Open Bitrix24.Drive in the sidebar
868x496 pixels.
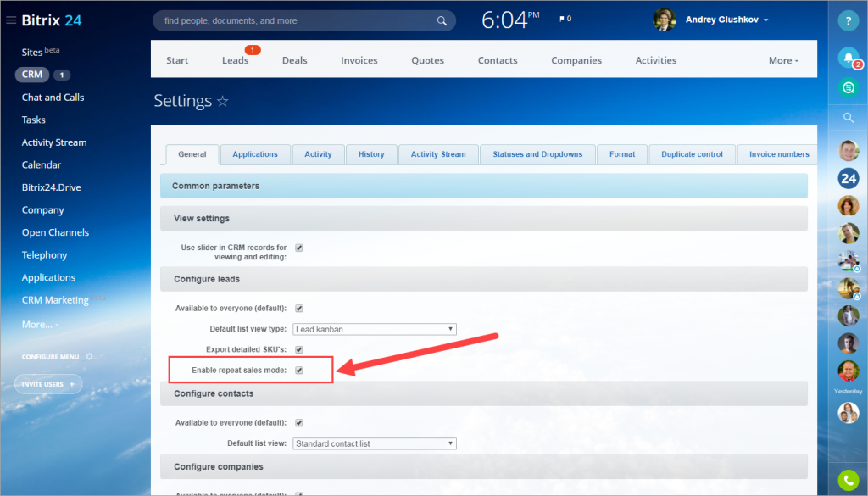point(52,187)
